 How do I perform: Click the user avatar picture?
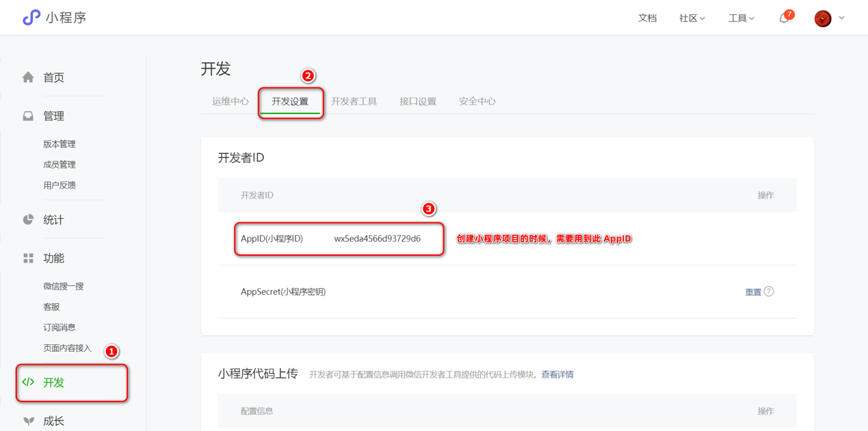point(823,18)
